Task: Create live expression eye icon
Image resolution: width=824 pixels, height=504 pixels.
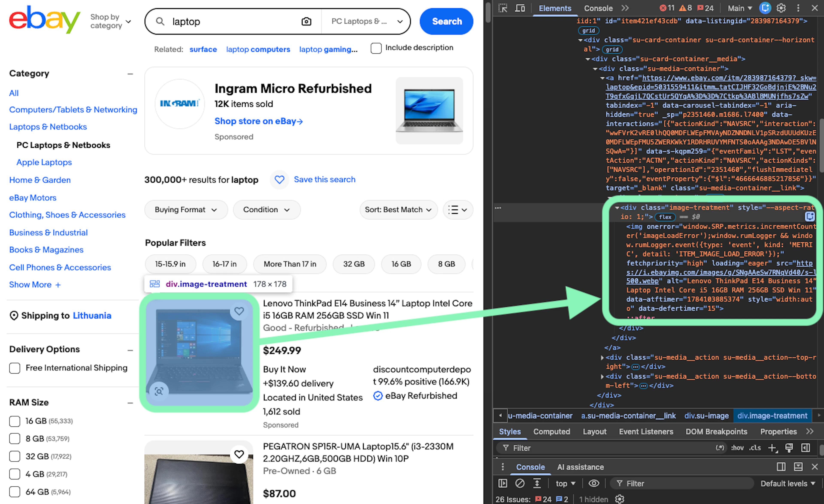Action: point(594,483)
